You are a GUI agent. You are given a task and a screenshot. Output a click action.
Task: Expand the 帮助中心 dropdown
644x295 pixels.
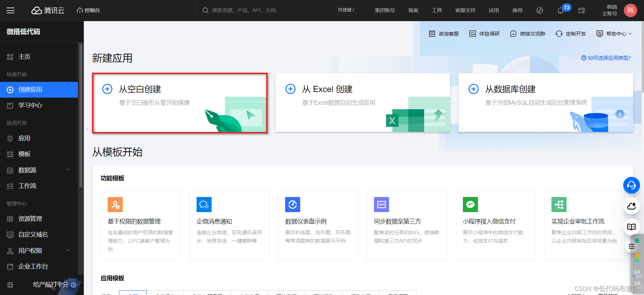pos(614,34)
